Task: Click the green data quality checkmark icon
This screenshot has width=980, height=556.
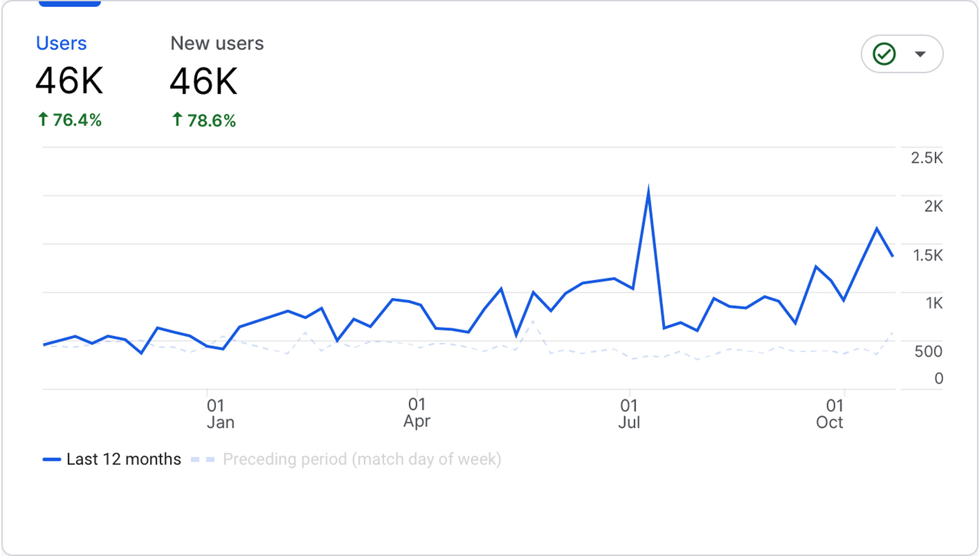Action: click(x=884, y=54)
